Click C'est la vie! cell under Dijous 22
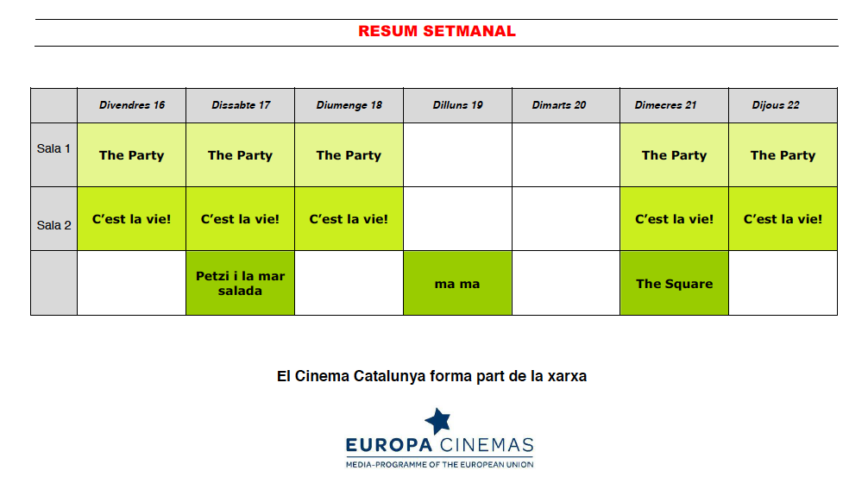This screenshot has width=868, height=502. [783, 218]
